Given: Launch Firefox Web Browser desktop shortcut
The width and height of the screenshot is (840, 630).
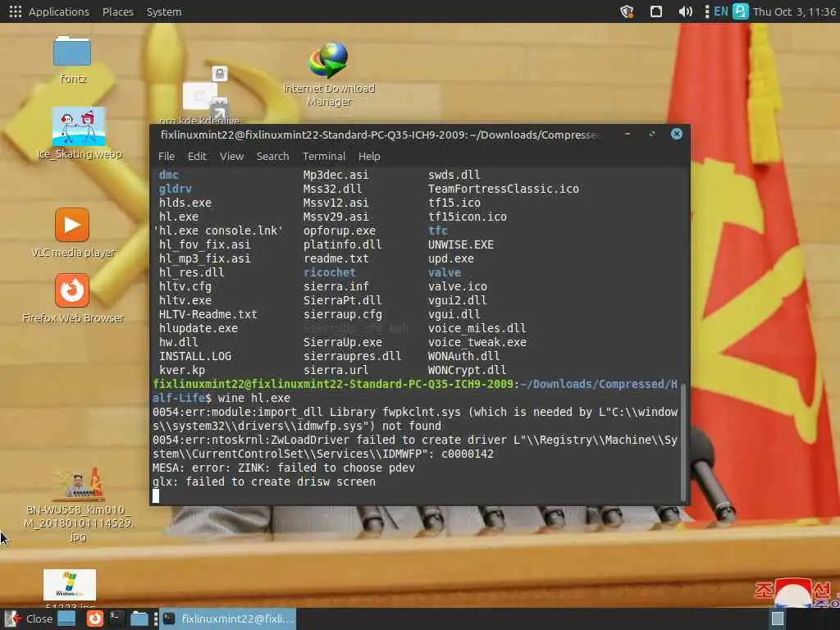Looking at the screenshot, I should 72,299.
